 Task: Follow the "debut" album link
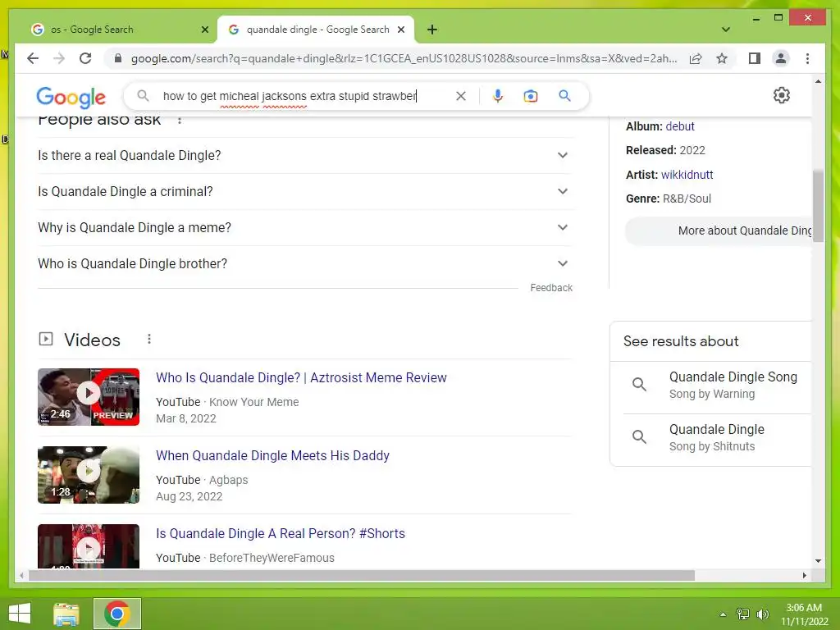680,126
